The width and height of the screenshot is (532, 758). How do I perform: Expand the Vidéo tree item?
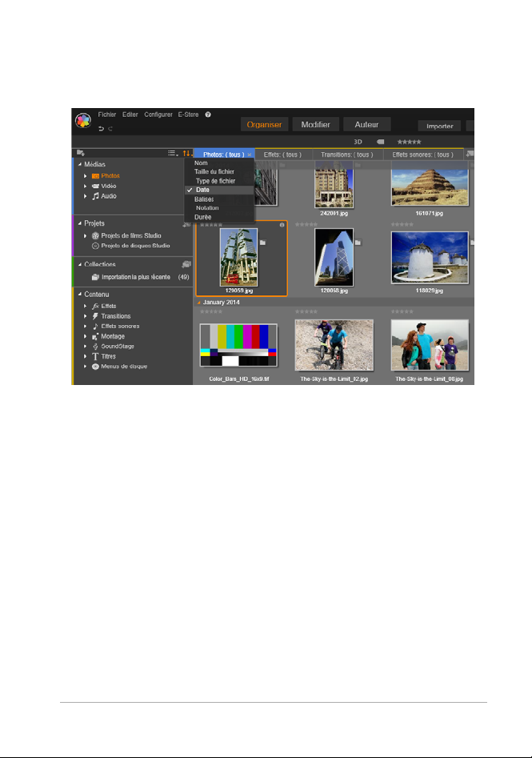point(85,186)
